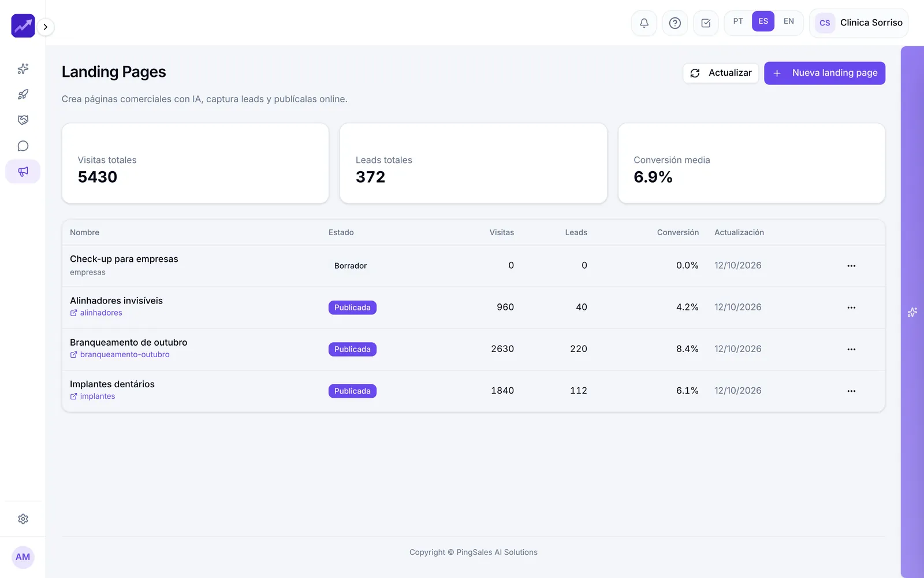
Task: Open the chat bubble icon in sidebar
Action: (23, 146)
